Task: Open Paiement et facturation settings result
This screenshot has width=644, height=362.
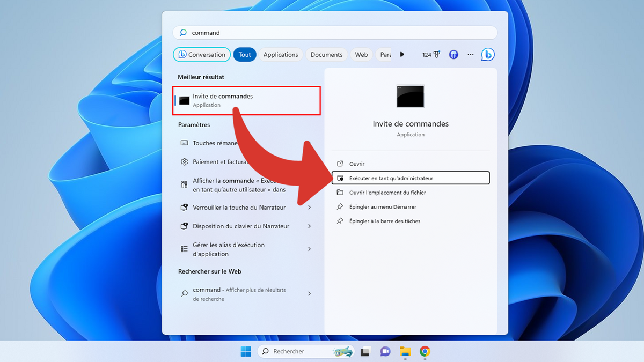Action: (x=246, y=162)
